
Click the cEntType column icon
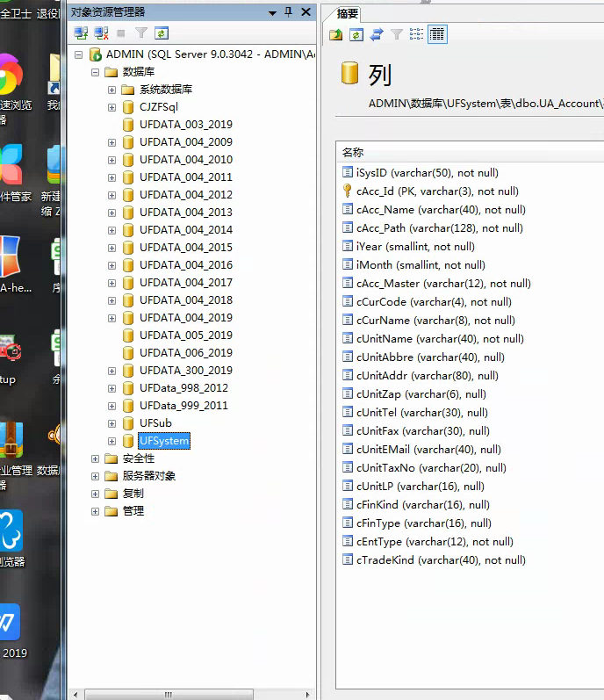click(x=348, y=541)
